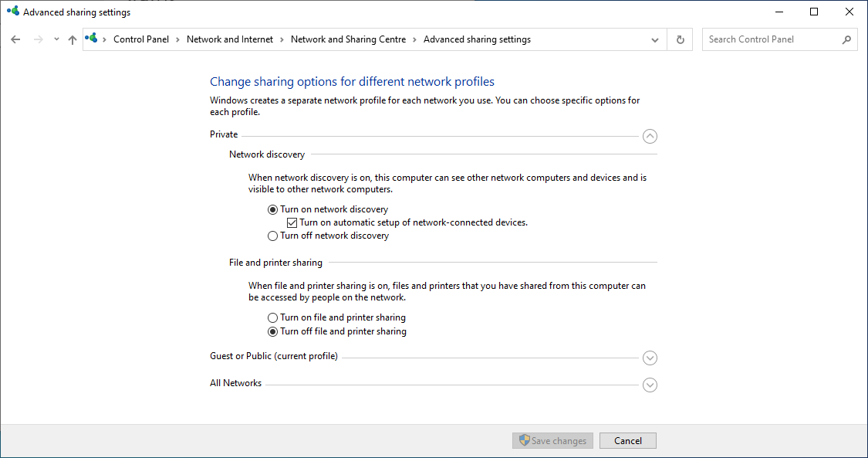Screen dimensions: 868x458
Task: Click the title bar window icon
Action: point(13,11)
